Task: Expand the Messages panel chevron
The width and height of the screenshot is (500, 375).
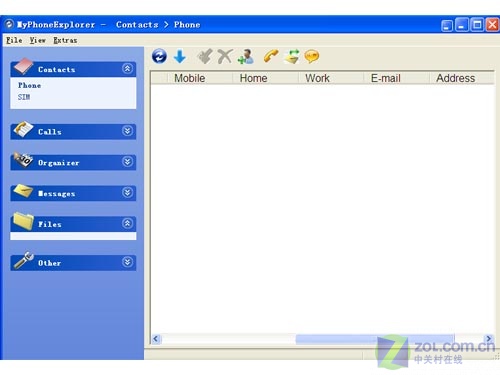Action: (x=127, y=192)
